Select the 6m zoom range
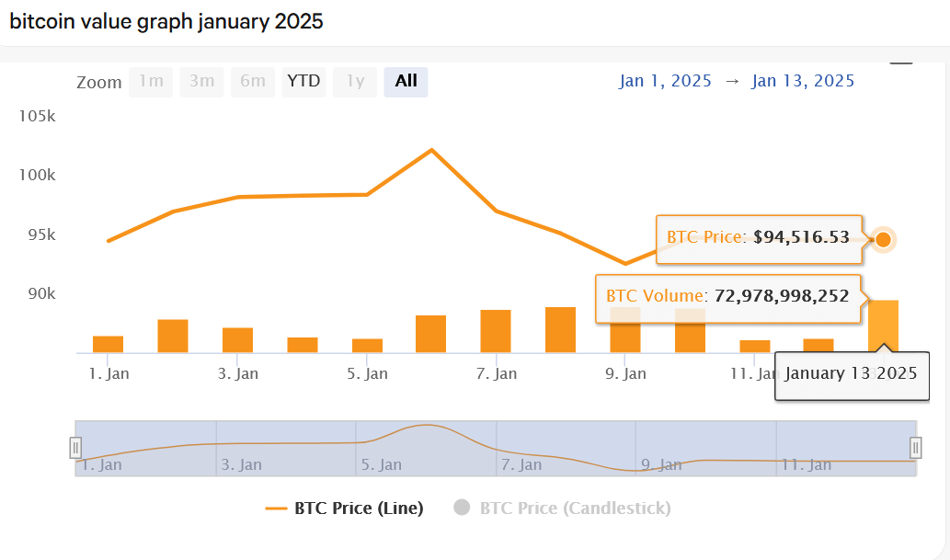This screenshot has width=950, height=560. [x=253, y=81]
